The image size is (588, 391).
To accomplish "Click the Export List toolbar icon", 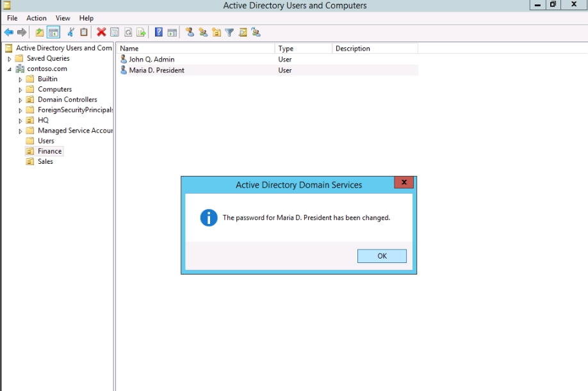I will (x=141, y=32).
